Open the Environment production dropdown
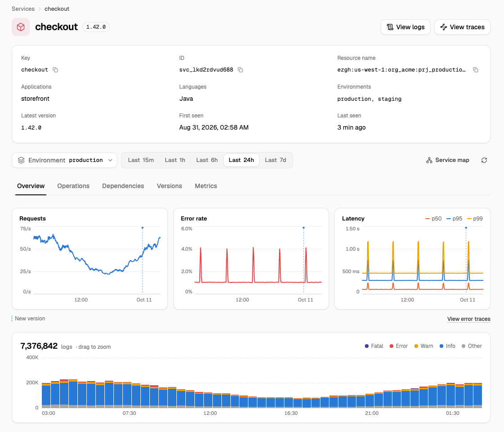504x432 pixels. coord(65,160)
